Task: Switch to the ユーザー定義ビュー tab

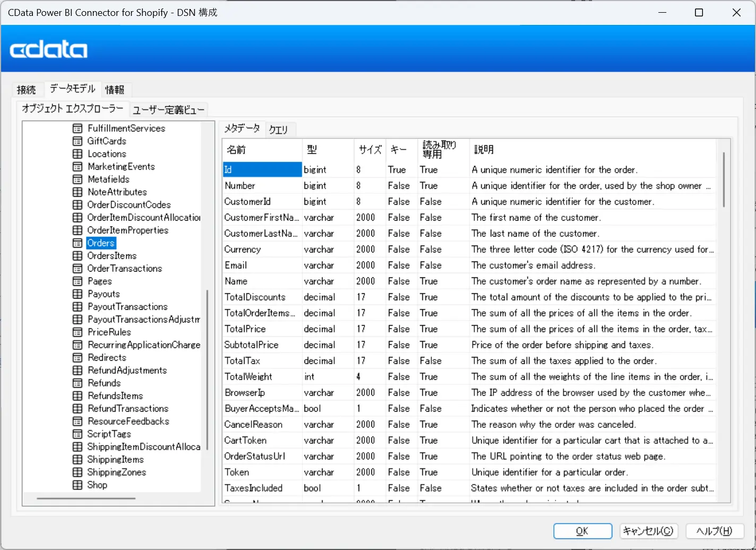Action: pos(168,110)
